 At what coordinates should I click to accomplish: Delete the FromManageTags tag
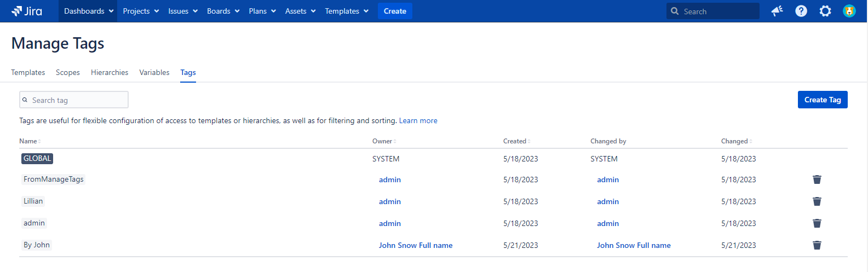[x=817, y=180]
